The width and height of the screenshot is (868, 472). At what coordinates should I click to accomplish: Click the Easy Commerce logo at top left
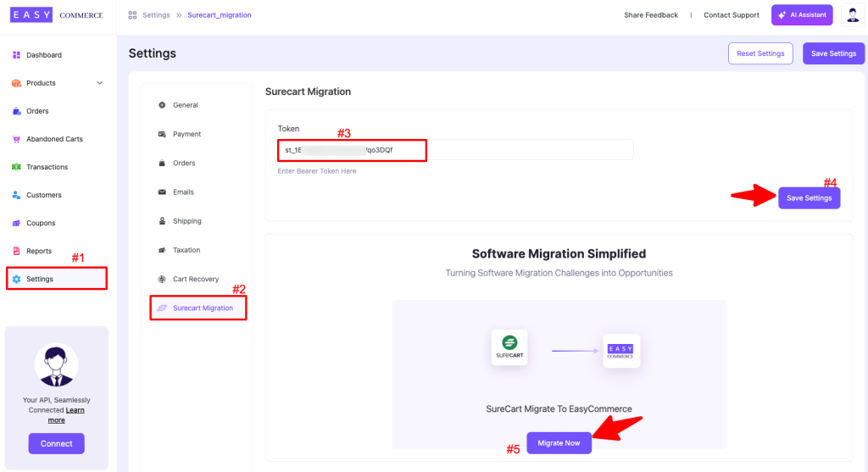57,15
